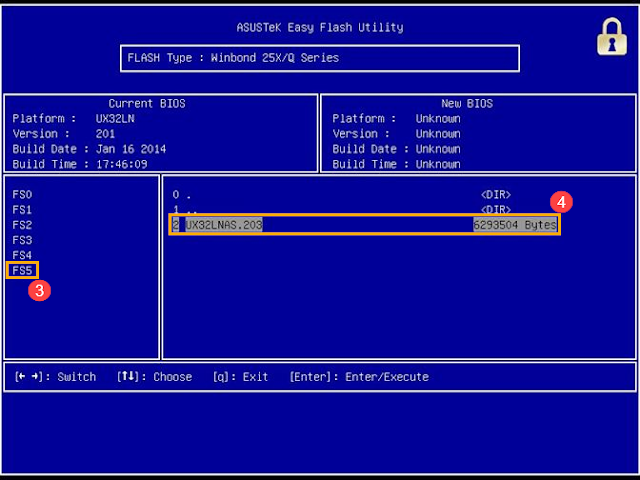
Task: Click the [Enter] Enter/Execute hint
Action: click(359, 376)
